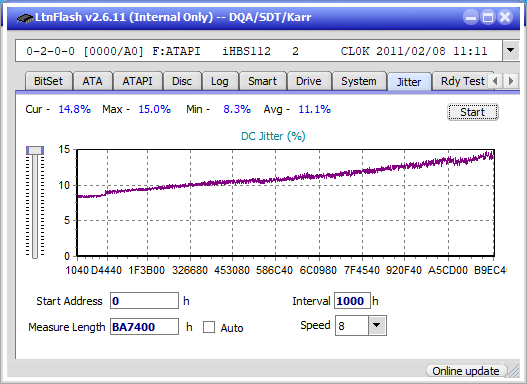Click the DC Jitter (%) chart title
527x384 pixels.
coord(273,136)
